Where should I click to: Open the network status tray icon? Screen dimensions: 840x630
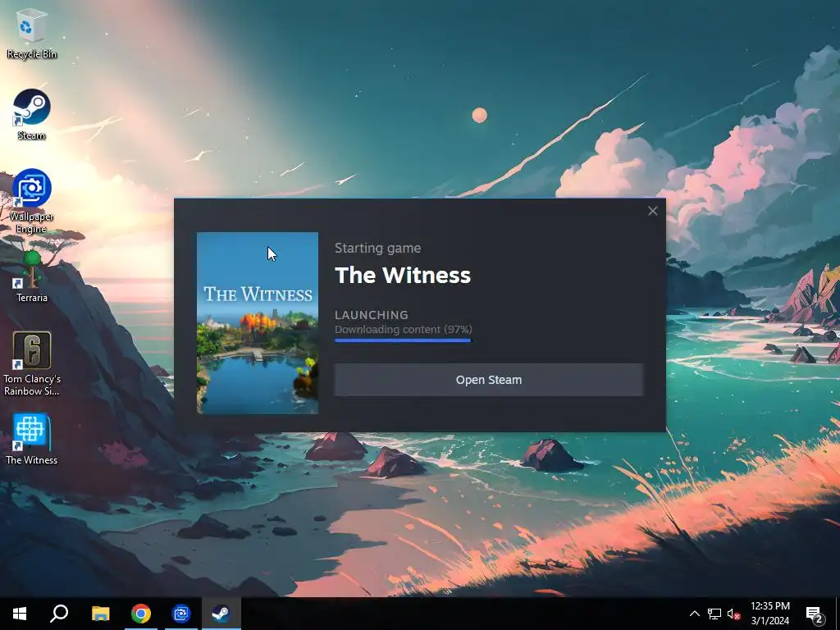[714, 614]
